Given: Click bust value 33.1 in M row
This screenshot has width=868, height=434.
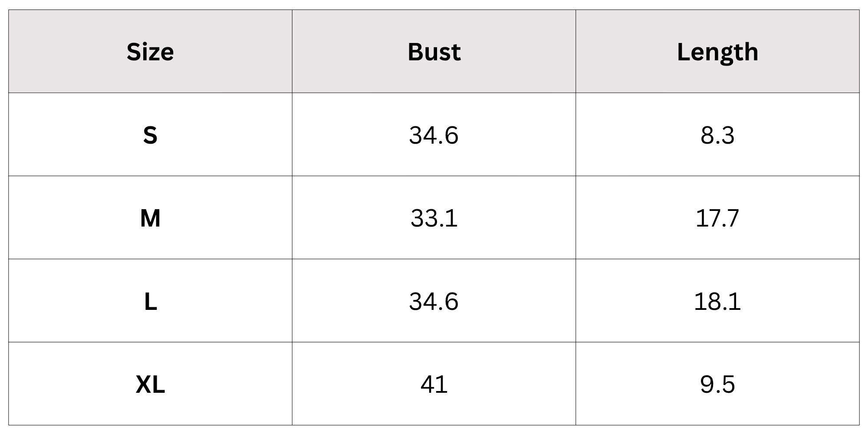Looking at the screenshot, I should click(434, 218).
